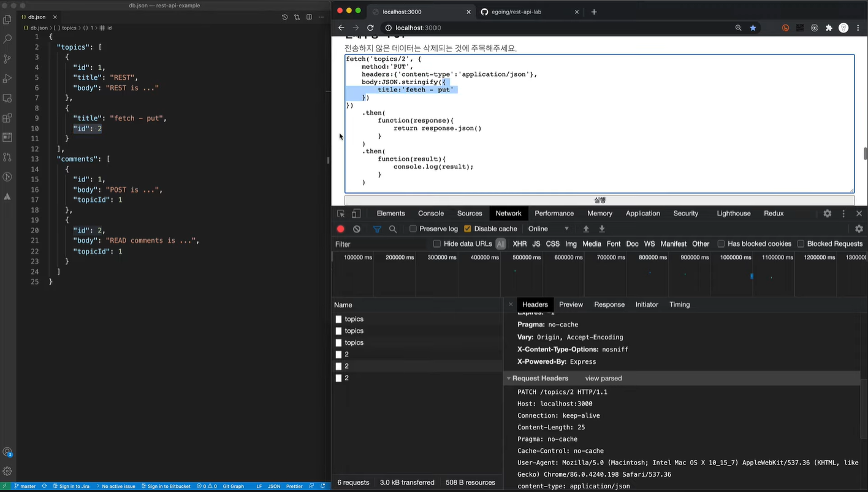
Task: Select the third topics request row
Action: pyautogui.click(x=417, y=342)
